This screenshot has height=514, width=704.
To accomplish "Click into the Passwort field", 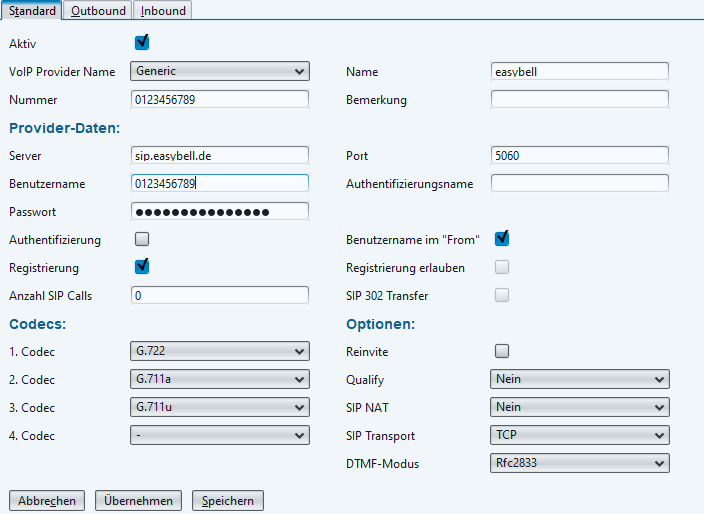I will (x=220, y=211).
